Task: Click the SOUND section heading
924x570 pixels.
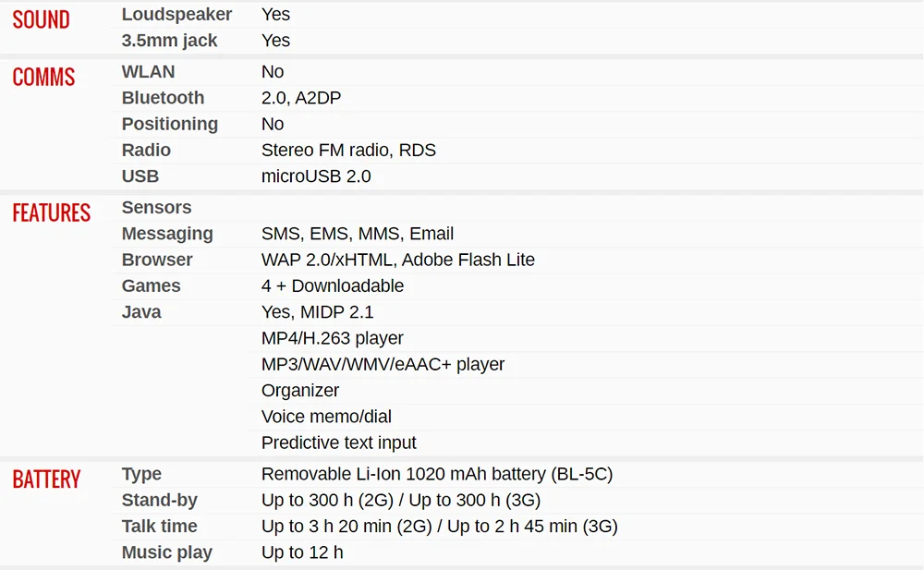Action: coord(42,20)
